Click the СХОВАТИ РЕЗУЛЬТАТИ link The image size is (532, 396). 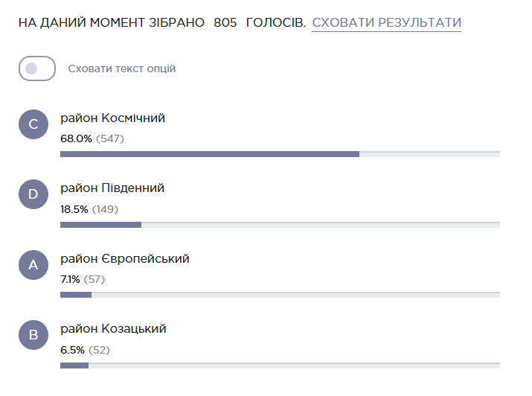coord(386,22)
